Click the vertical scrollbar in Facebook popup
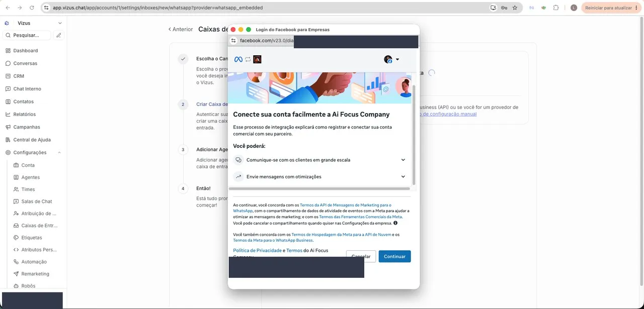The height and width of the screenshot is (309, 644). [x=414, y=135]
